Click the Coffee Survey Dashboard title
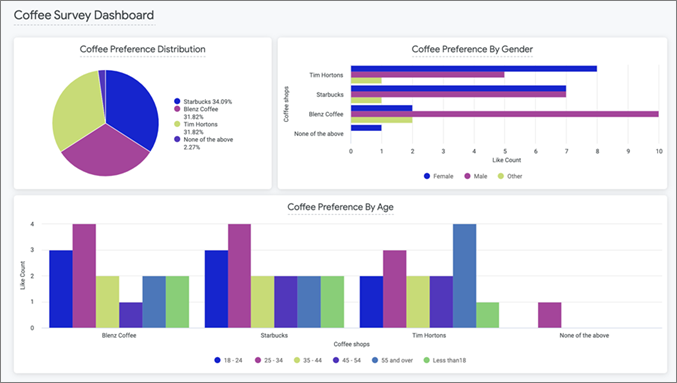The image size is (677, 383). pyautogui.click(x=84, y=15)
